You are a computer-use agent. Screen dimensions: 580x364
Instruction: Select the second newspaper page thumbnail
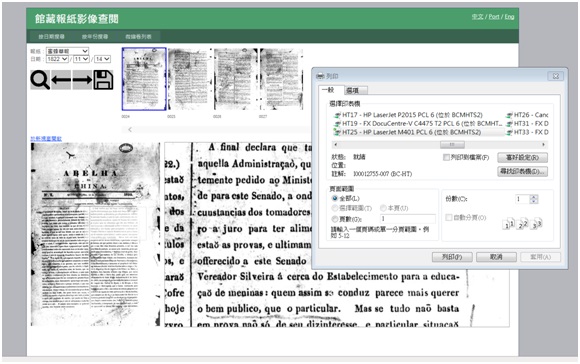(189, 79)
